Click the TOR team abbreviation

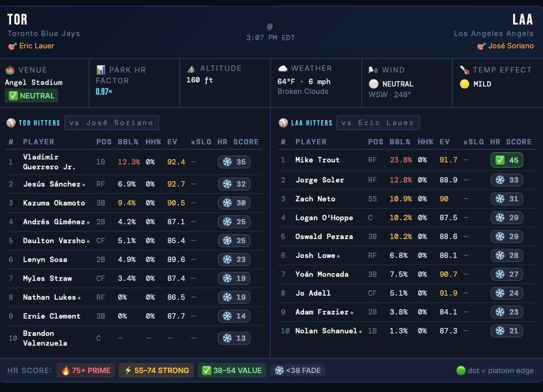(17, 19)
